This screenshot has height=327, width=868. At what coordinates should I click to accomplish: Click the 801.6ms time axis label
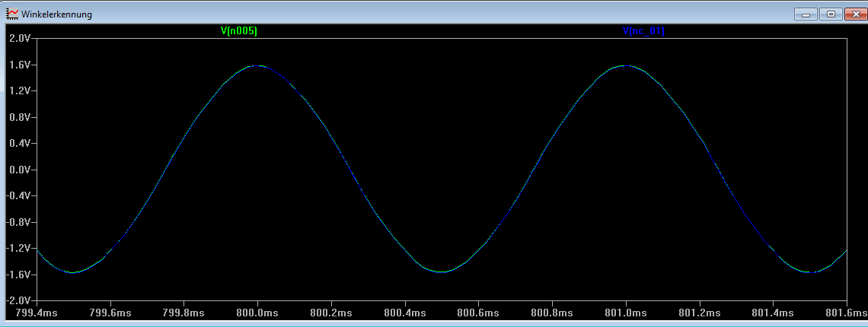847,313
